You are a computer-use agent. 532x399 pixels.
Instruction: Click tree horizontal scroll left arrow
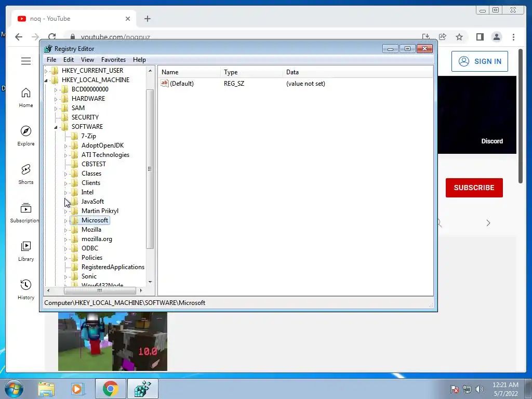[x=48, y=291]
